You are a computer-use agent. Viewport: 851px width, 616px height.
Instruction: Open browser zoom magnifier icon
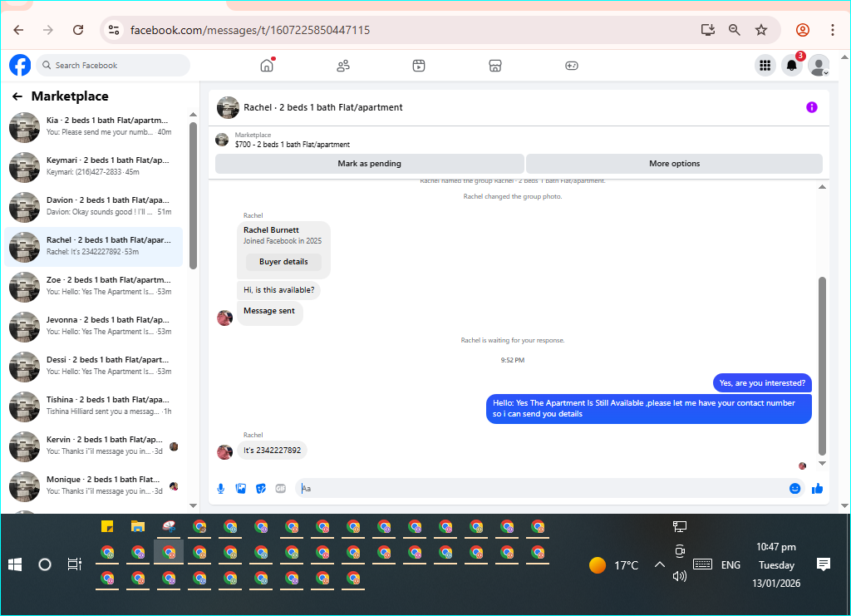click(x=735, y=30)
